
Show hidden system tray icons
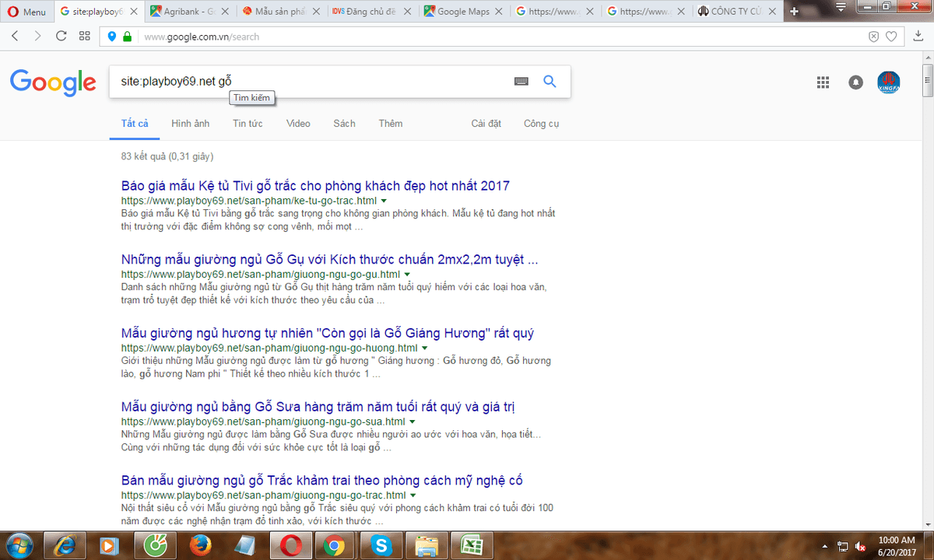click(x=824, y=546)
